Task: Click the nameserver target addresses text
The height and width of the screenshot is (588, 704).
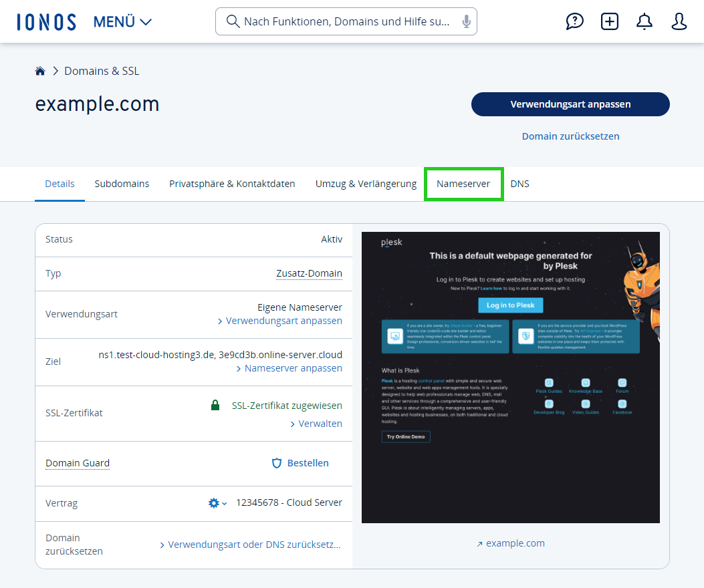Action: [221, 355]
